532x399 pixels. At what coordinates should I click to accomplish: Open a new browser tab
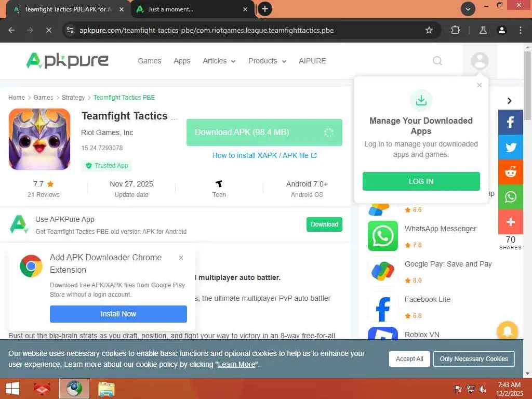(x=265, y=9)
